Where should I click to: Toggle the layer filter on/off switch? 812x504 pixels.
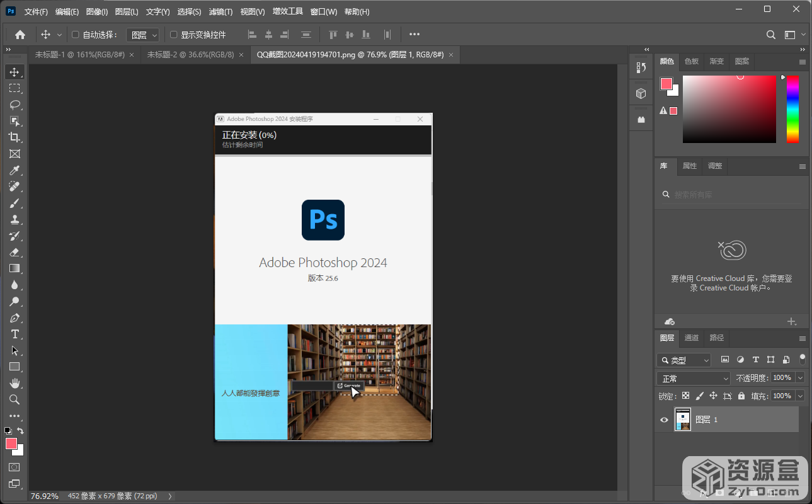(x=803, y=359)
